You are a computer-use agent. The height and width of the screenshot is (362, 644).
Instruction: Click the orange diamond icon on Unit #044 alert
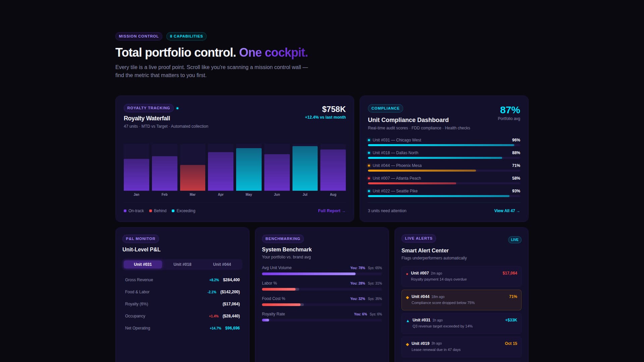coord(408,297)
